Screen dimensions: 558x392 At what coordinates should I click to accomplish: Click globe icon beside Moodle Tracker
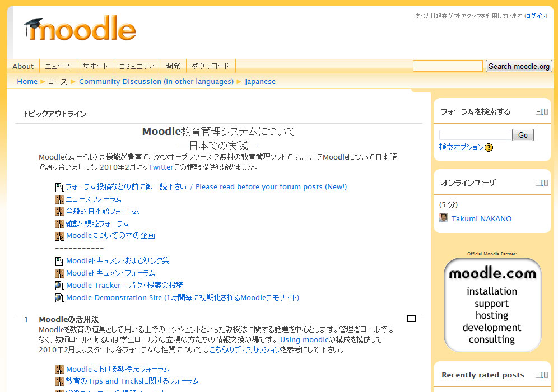[59, 286]
